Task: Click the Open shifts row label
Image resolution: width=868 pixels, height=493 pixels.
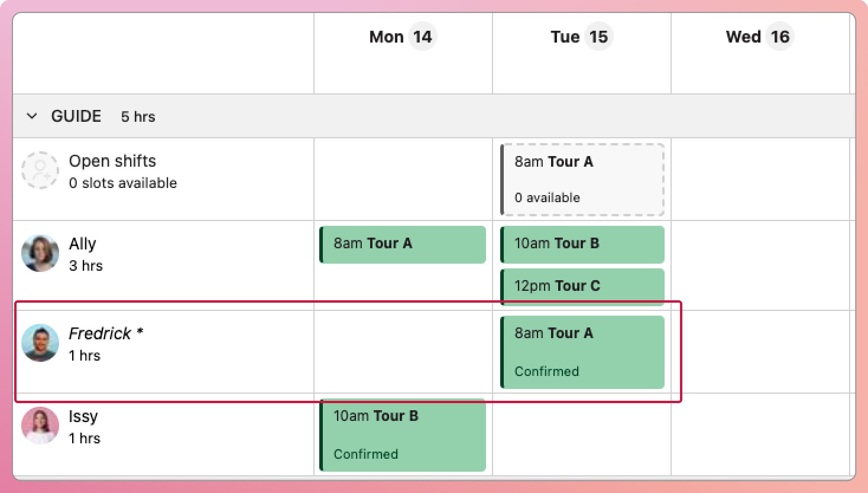Action: coord(112,161)
